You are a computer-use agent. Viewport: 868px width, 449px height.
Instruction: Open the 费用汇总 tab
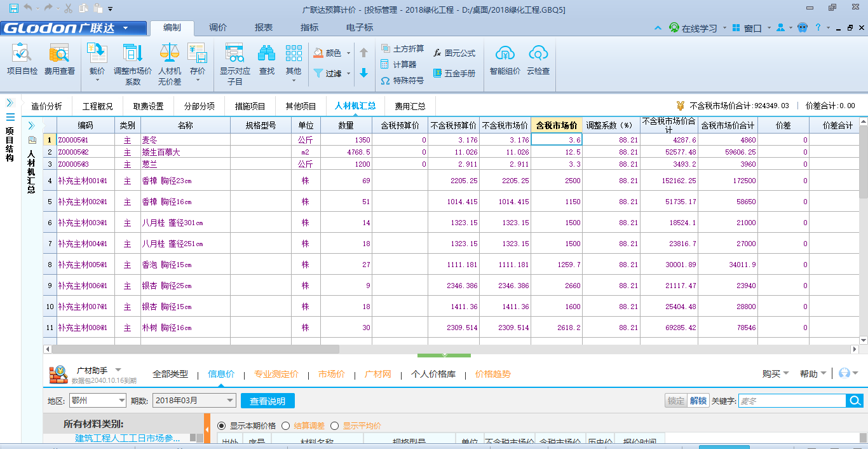(410, 106)
